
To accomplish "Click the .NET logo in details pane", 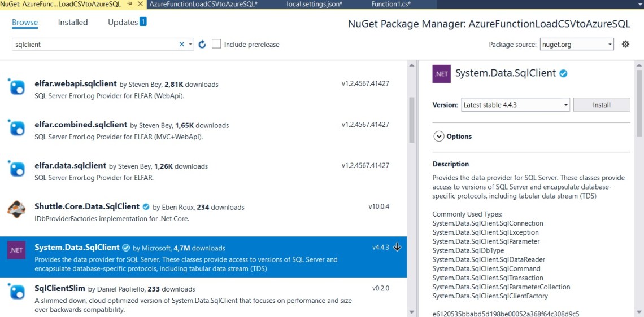I will (x=442, y=74).
